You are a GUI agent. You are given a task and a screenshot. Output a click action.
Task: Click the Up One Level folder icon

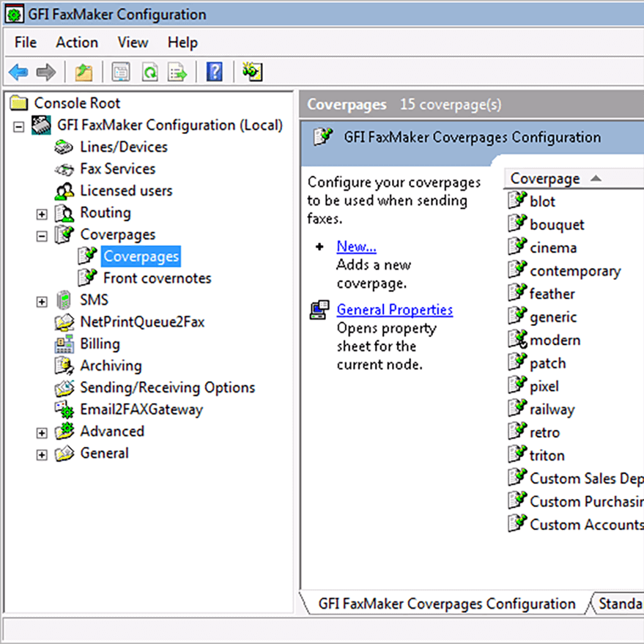(x=84, y=72)
